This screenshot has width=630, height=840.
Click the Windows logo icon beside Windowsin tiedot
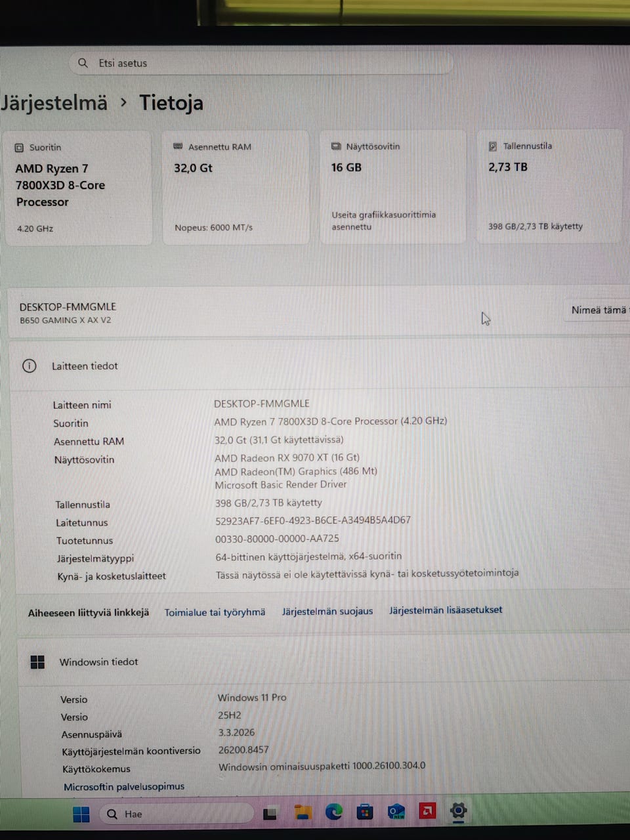click(x=38, y=662)
